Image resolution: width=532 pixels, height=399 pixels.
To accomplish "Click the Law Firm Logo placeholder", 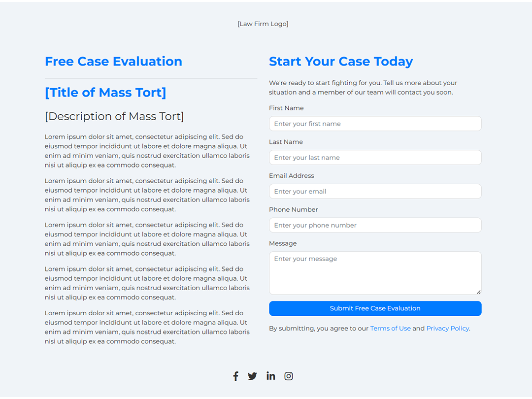I will coord(263,24).
